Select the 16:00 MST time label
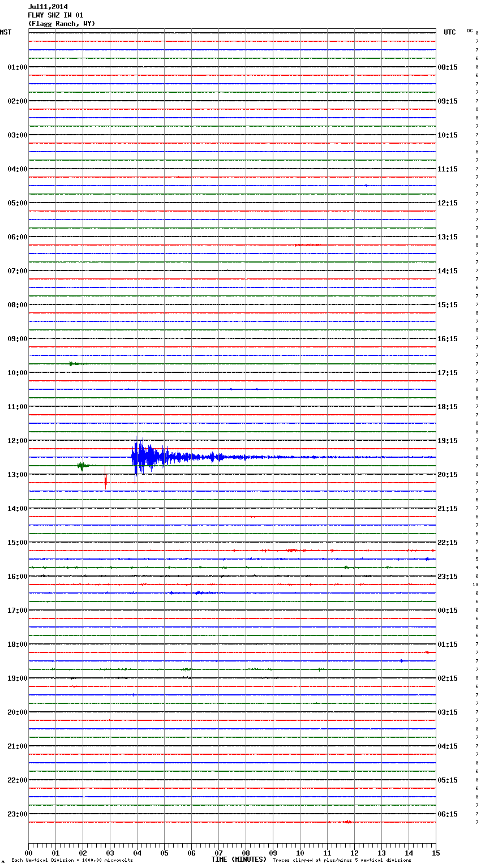 [x=18, y=577]
